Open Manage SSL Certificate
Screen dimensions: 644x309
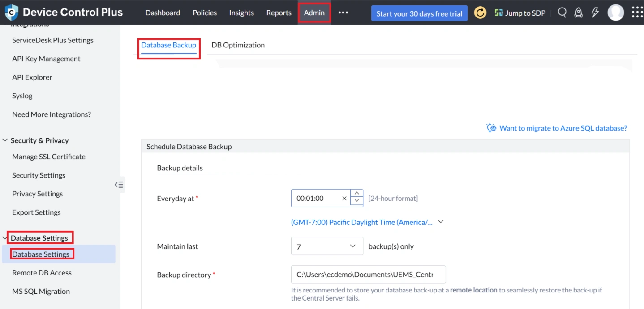[49, 157]
